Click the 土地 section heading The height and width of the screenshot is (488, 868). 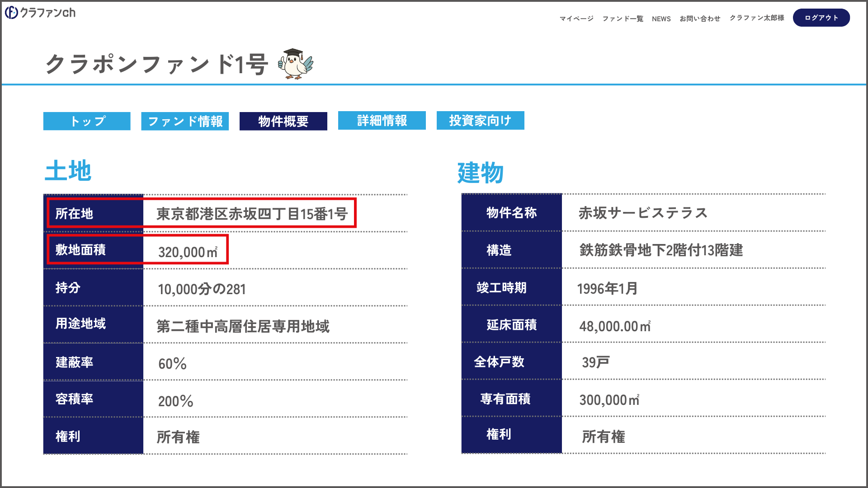[68, 171]
